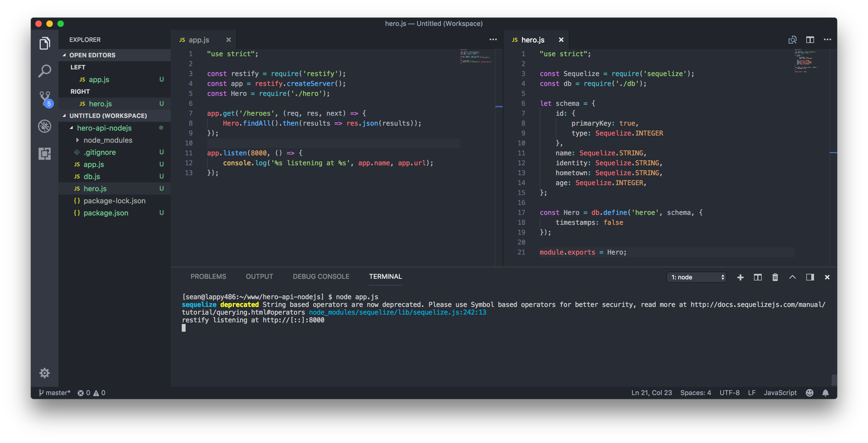Open the Debug view icon
This screenshot has height=443, width=868.
(45, 126)
